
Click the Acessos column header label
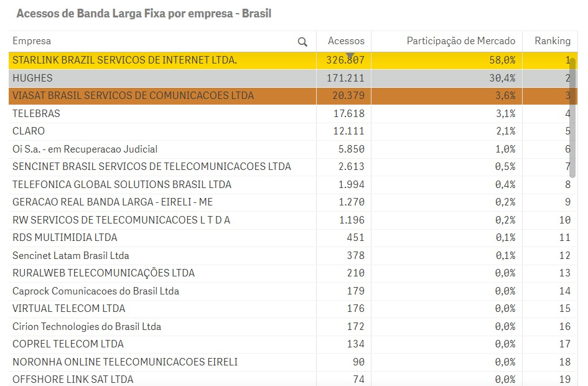346,41
